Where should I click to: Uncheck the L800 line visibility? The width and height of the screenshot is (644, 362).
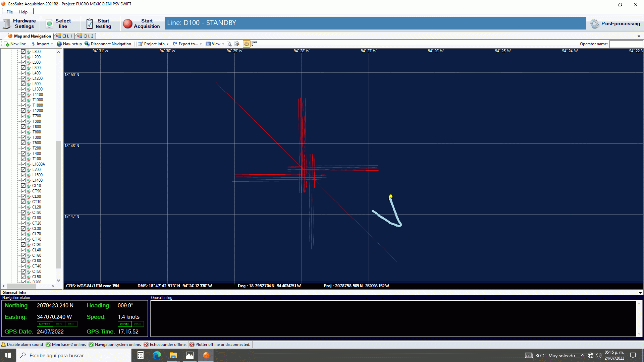[x=23, y=51]
